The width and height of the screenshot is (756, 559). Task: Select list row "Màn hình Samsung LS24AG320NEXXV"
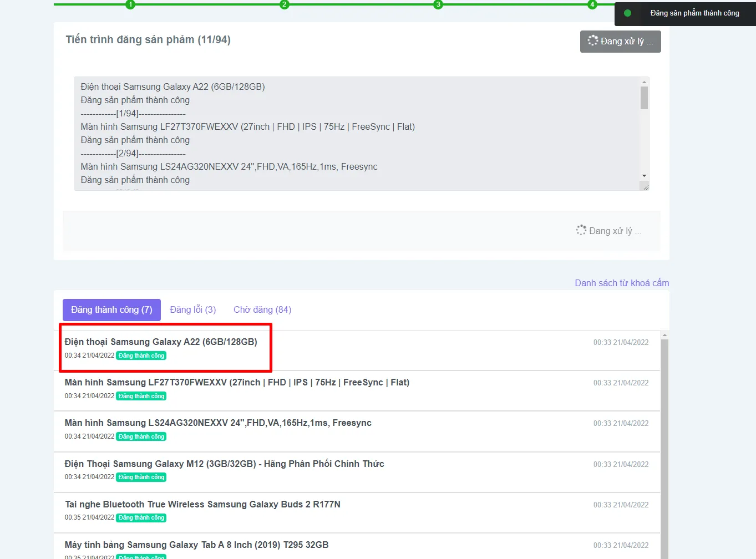[357, 431]
